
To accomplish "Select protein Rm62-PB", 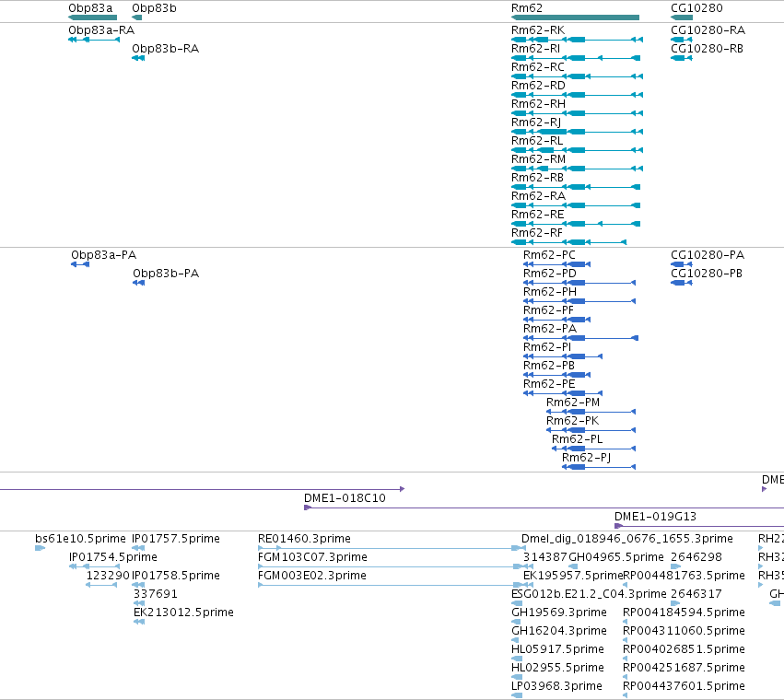I will coord(557,375).
